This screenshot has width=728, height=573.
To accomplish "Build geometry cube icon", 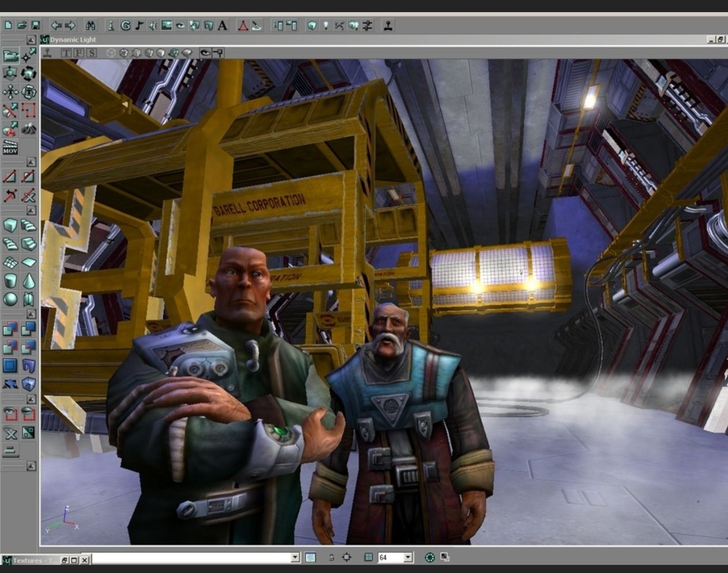I will (x=312, y=25).
